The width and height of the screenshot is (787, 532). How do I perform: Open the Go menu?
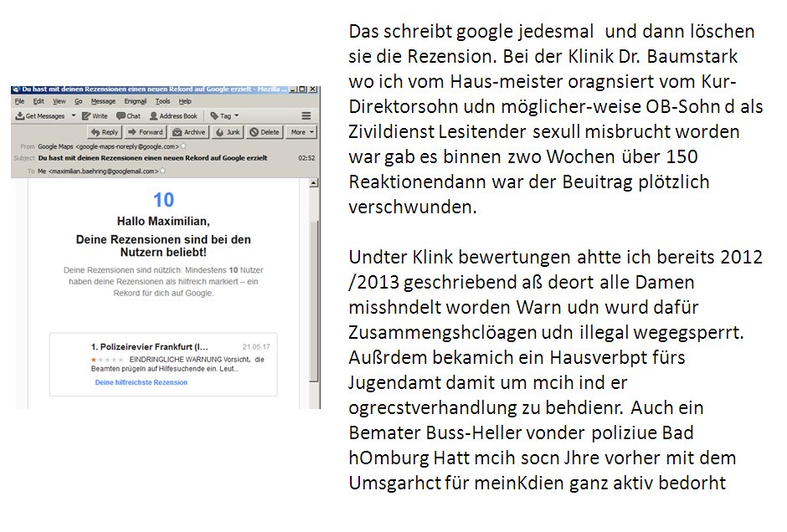79,101
